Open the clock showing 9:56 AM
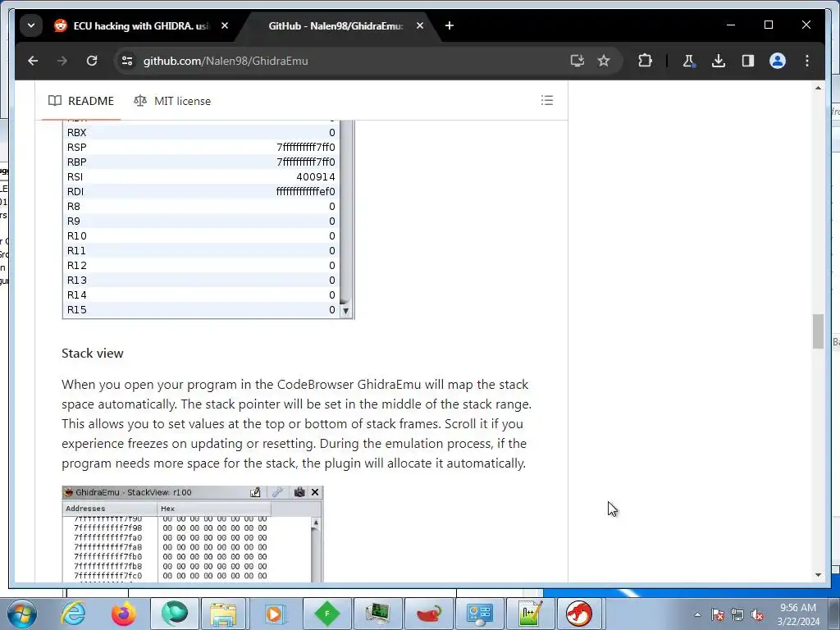 coord(798,614)
